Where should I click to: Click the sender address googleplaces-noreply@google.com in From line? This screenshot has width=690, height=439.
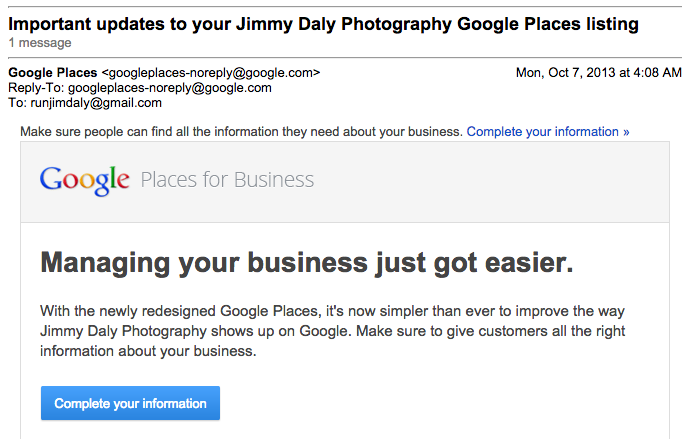(x=211, y=73)
